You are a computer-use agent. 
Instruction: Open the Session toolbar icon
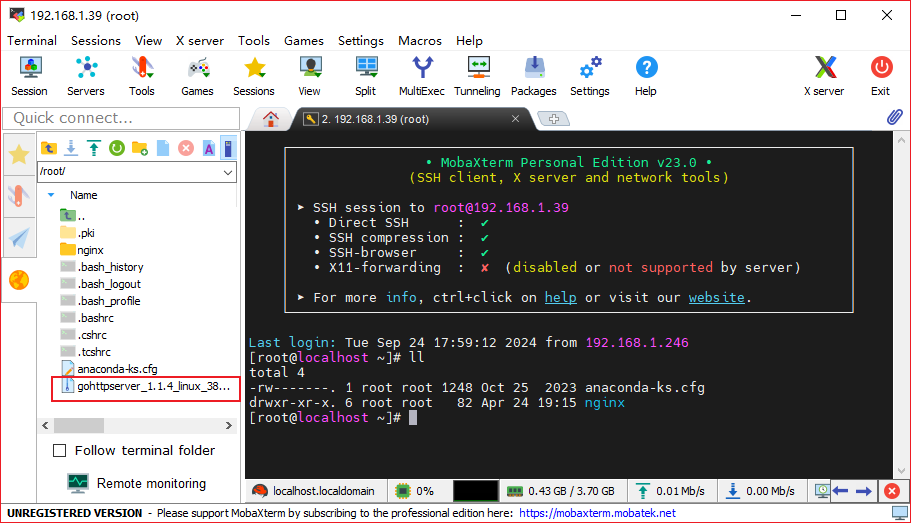(30, 77)
